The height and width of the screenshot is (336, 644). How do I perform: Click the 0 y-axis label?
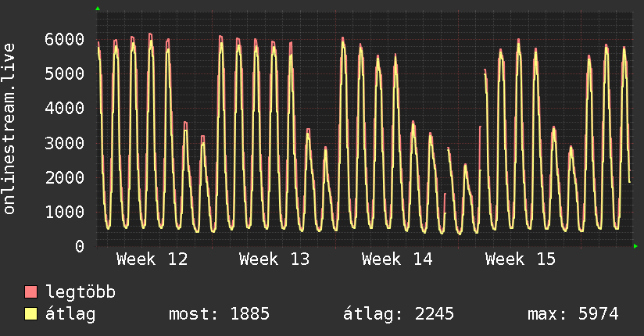pos(80,246)
